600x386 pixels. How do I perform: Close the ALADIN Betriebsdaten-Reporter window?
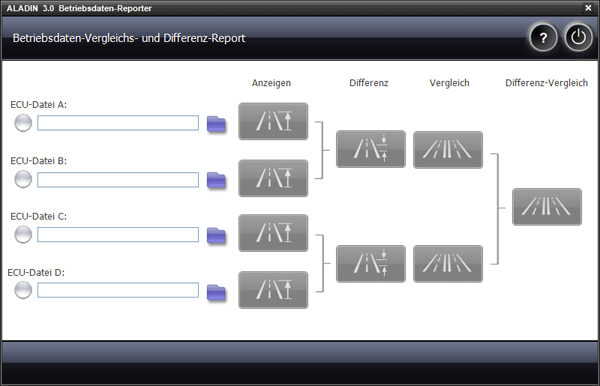(x=588, y=8)
